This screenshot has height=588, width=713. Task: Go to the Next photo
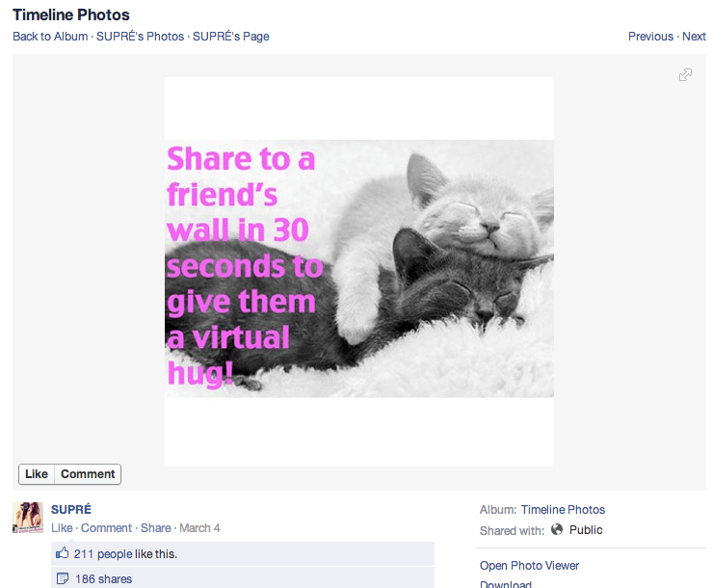pos(694,37)
